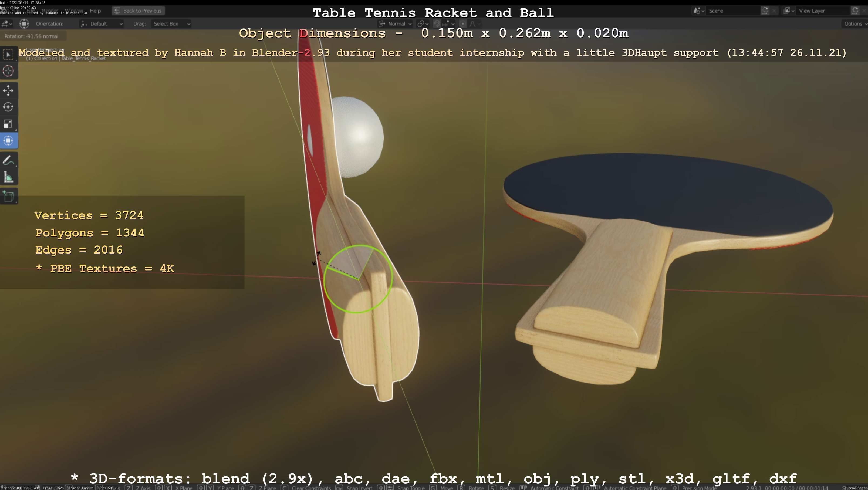The image size is (868, 490).
Task: Open the Help menu
Action: [95, 11]
